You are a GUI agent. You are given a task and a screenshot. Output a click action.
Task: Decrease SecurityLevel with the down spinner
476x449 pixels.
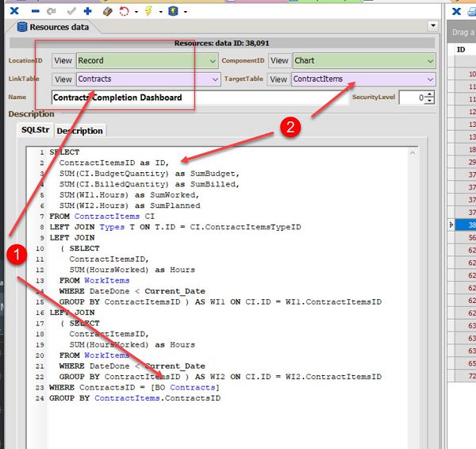coord(430,101)
